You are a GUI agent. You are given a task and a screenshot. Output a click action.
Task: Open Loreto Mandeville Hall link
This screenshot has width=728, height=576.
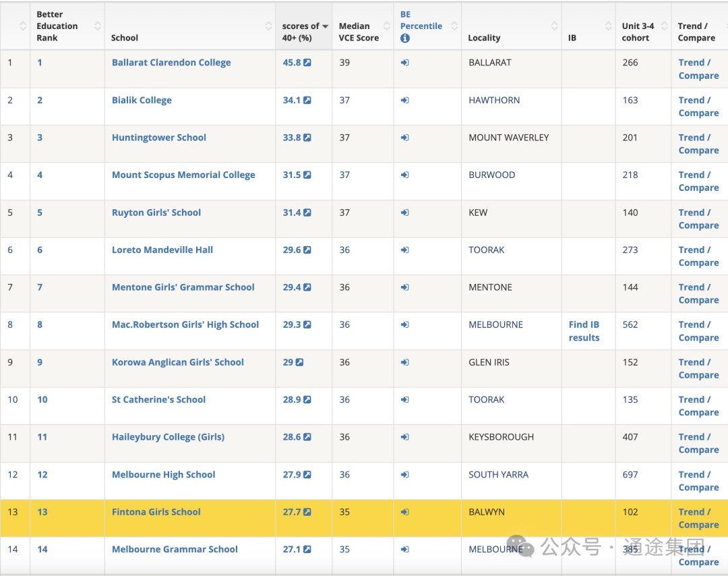162,250
